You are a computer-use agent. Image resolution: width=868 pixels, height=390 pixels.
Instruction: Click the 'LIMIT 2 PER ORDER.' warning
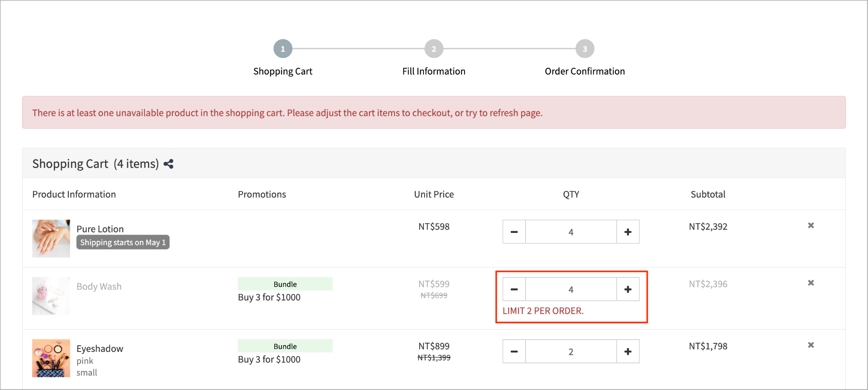tap(543, 311)
